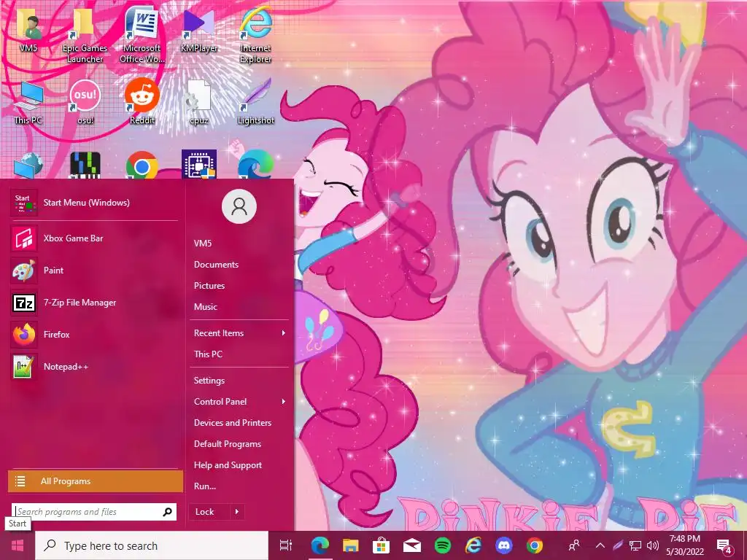Screen dimensions: 747x560
Task: Open the Lightshot desktop shortcut
Action: (256, 102)
